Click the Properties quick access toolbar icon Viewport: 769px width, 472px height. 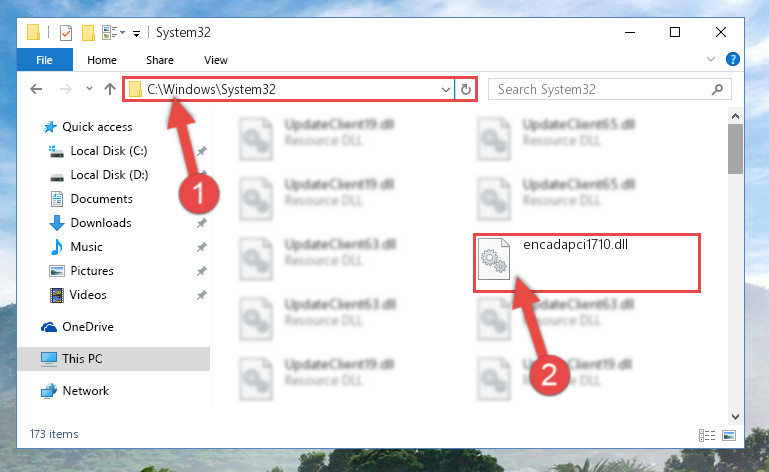click(x=66, y=33)
